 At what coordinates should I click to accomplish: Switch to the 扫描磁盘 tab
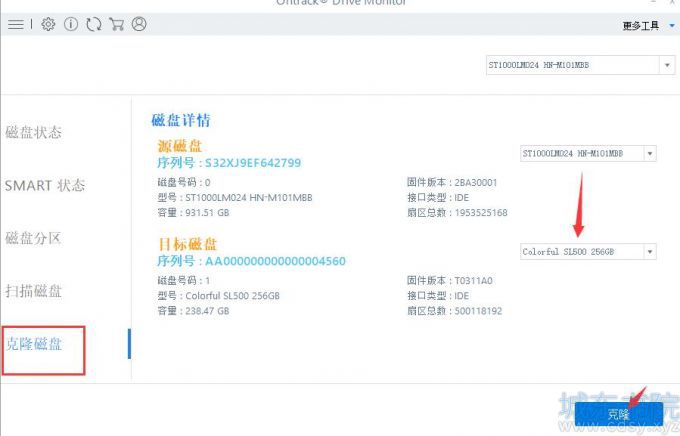pyautogui.click(x=33, y=291)
